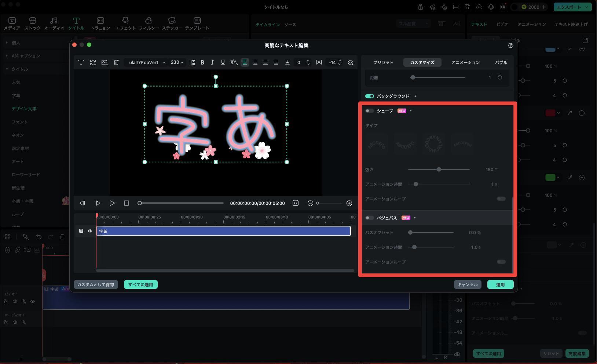Collapse the バックグラウンド section
Viewport: 597px width, 364px height.
coord(415,96)
